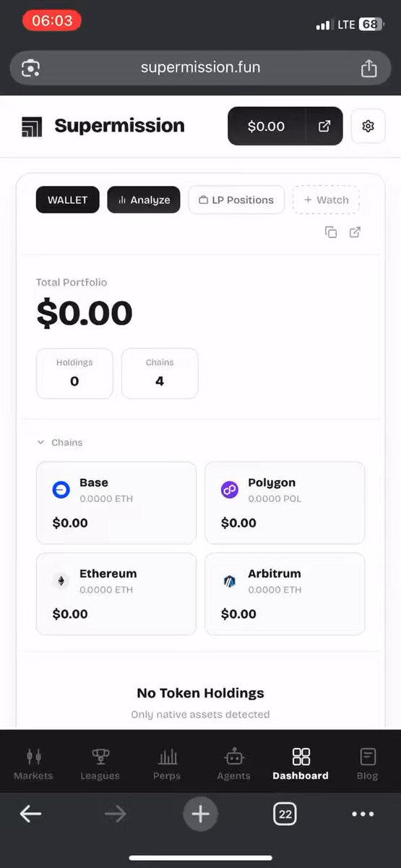The height and width of the screenshot is (868, 401).
Task: Open the Agents robot icon
Action: (x=233, y=757)
